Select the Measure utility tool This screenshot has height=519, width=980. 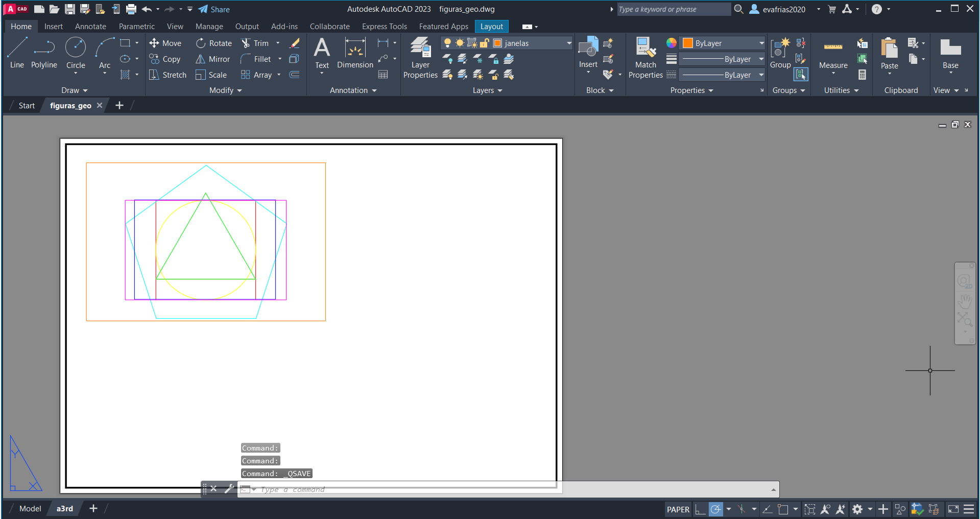point(833,54)
